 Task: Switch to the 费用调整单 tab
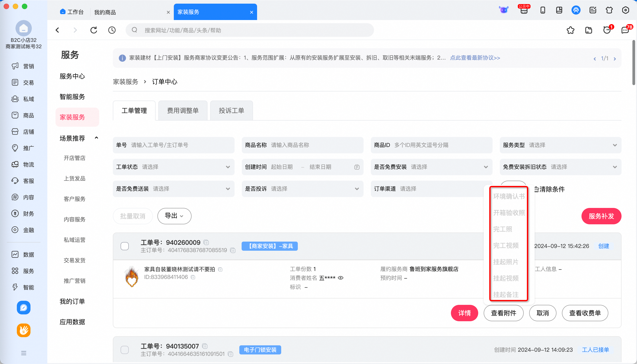(183, 111)
